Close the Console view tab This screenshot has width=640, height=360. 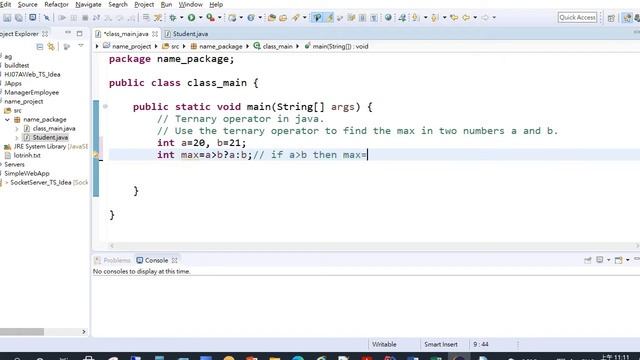(175, 260)
